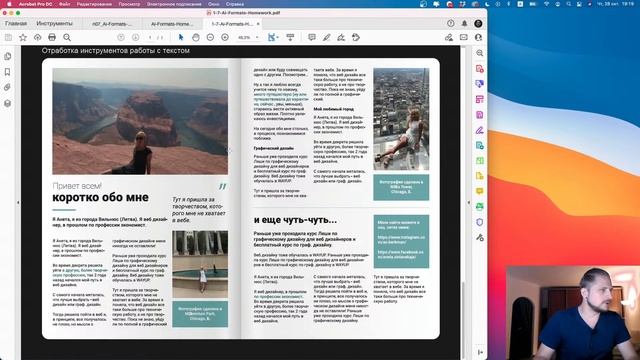Viewport: 640px width, 360px height.
Task: Switch to Главная tab
Action: pos(16,24)
